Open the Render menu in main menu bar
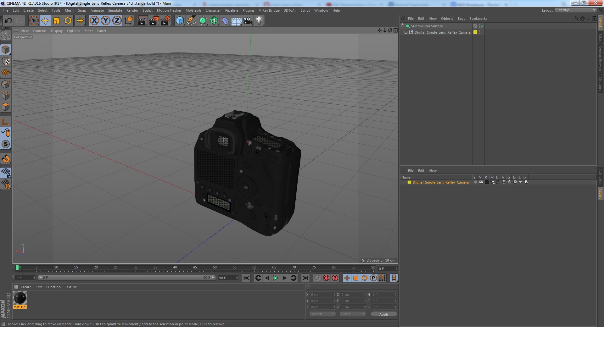This screenshot has height=364, width=604. coord(132,10)
